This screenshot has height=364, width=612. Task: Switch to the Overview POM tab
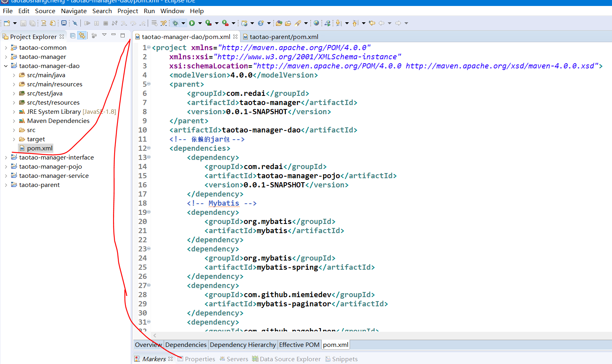coord(148,345)
